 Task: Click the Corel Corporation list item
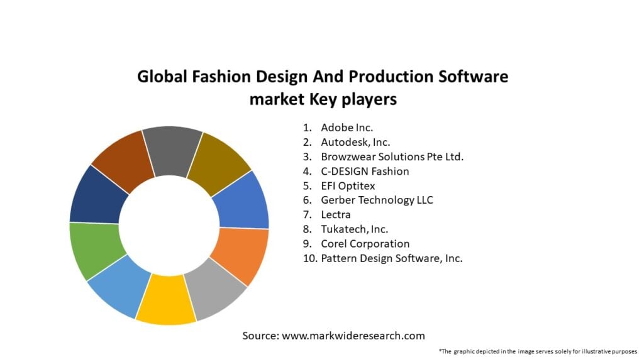coord(365,243)
